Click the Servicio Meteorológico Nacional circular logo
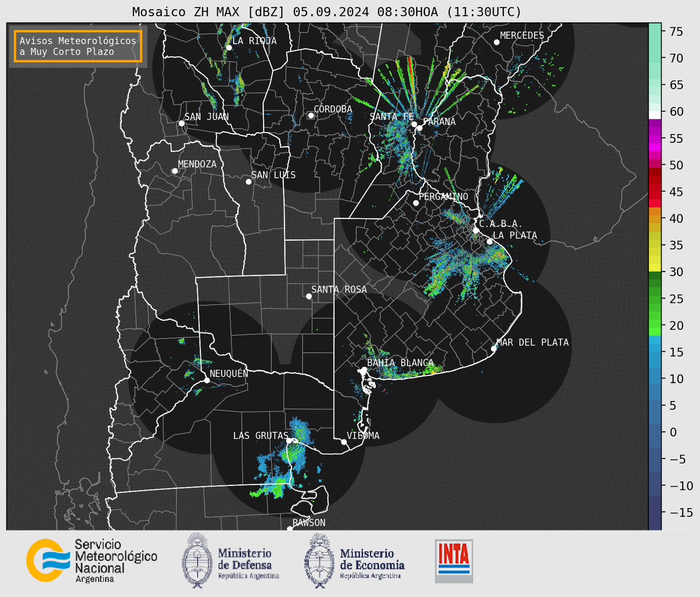700x597 pixels. [x=48, y=560]
